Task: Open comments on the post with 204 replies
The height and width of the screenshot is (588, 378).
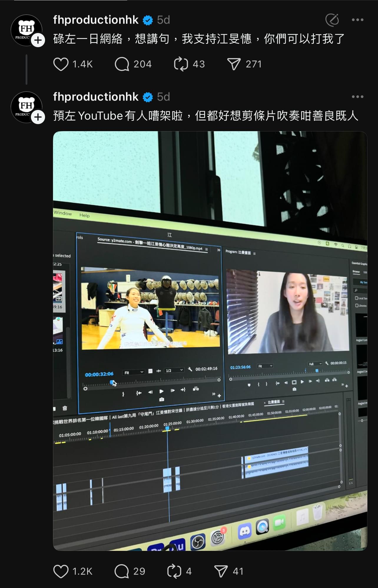Action: click(x=122, y=64)
